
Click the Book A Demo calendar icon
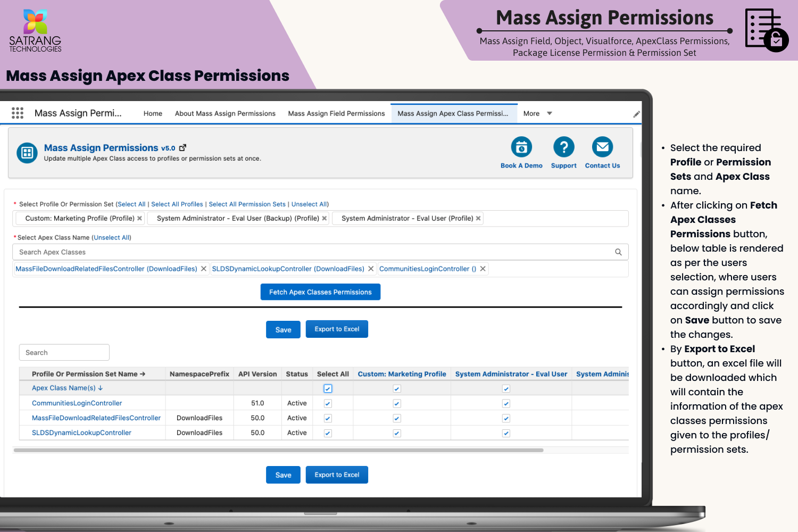tap(521, 147)
